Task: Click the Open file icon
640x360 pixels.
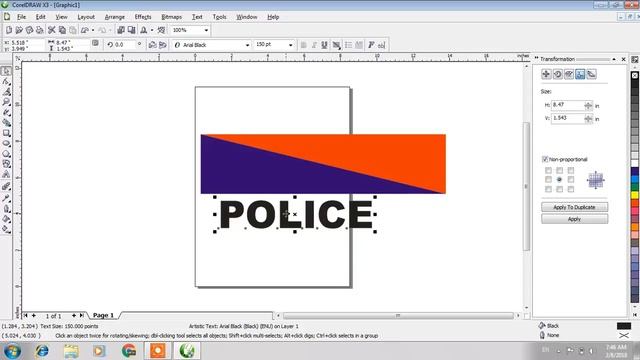Action: tap(19, 30)
